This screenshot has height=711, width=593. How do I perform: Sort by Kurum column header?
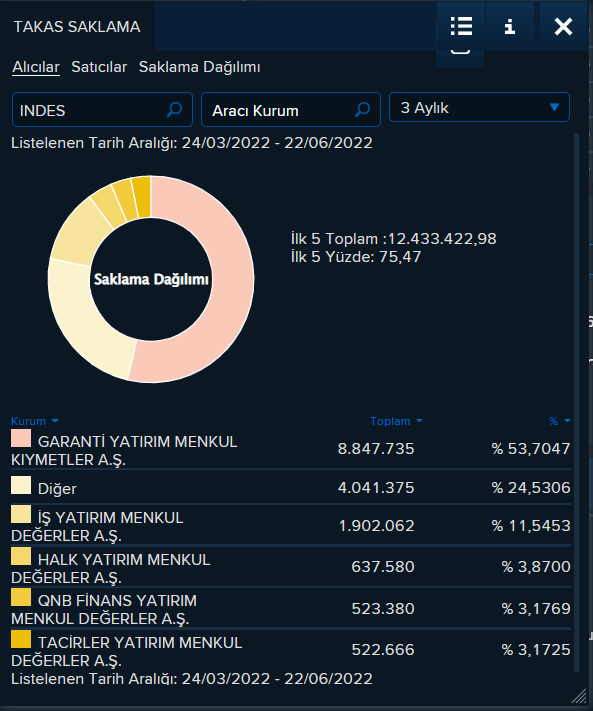tap(34, 421)
